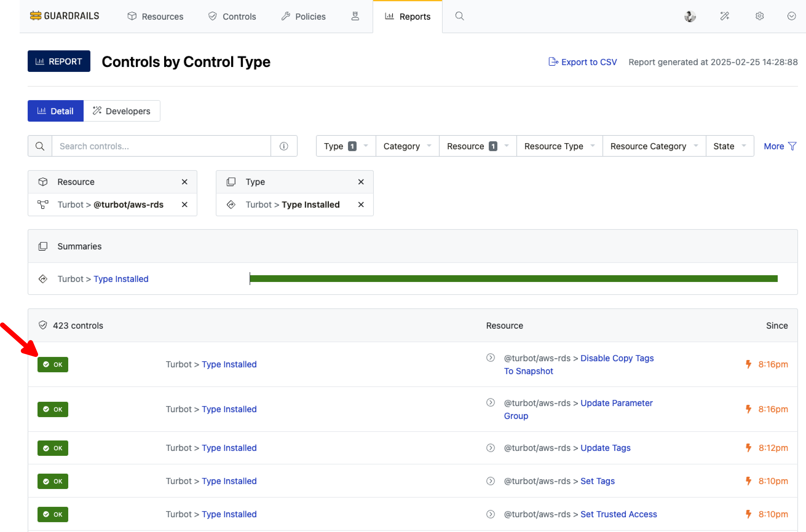The width and height of the screenshot is (806, 532).
Task: Open the Resource Category filter dropdown
Action: click(x=653, y=146)
